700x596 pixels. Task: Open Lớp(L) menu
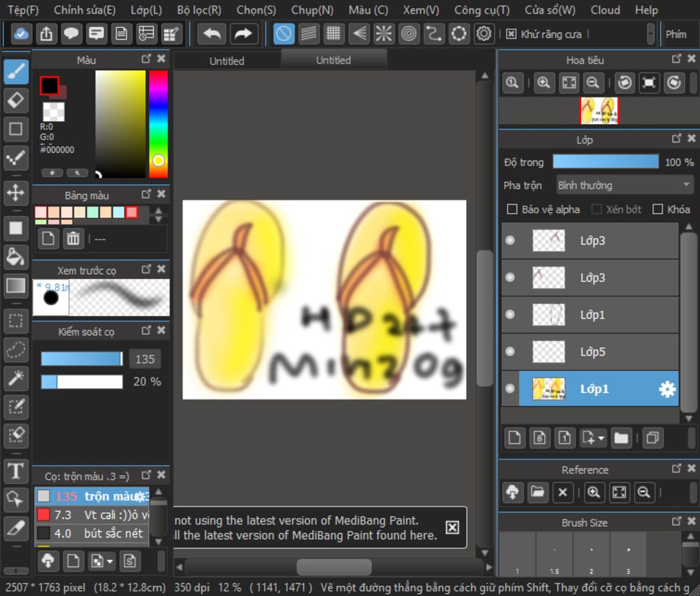[146, 10]
